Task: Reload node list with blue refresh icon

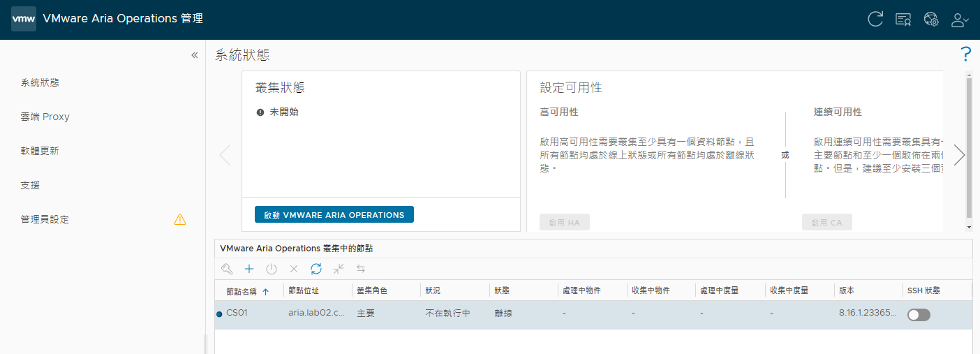Action: point(316,269)
